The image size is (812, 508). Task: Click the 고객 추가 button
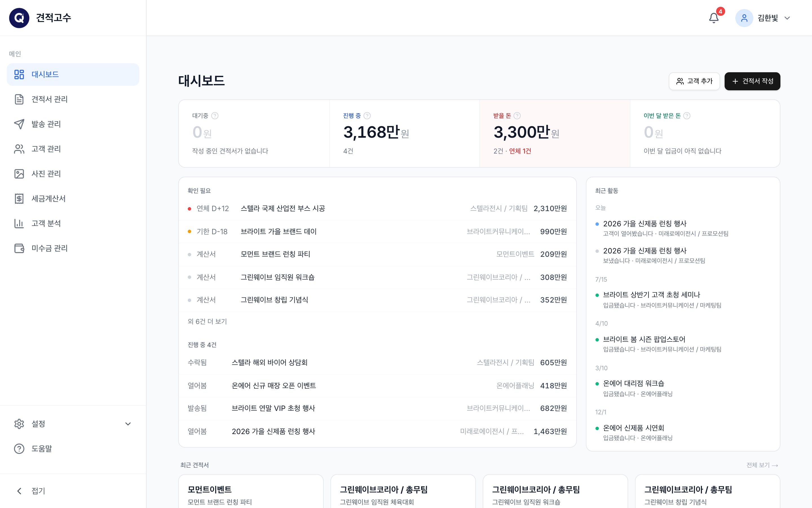[x=694, y=81]
